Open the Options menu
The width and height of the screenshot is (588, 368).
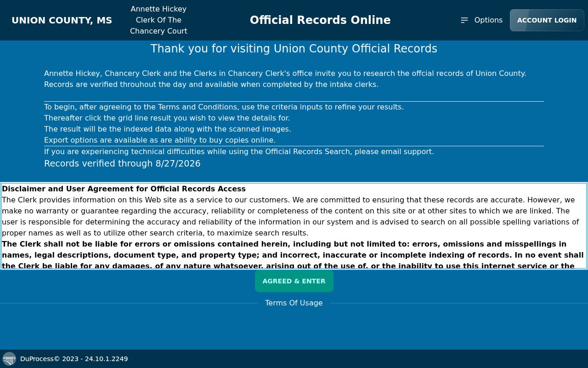[482, 20]
